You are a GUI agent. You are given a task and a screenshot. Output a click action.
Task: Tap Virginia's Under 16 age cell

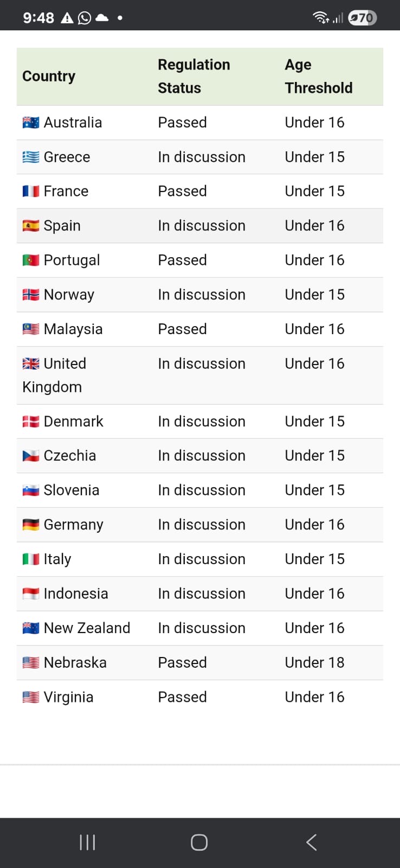point(314,697)
